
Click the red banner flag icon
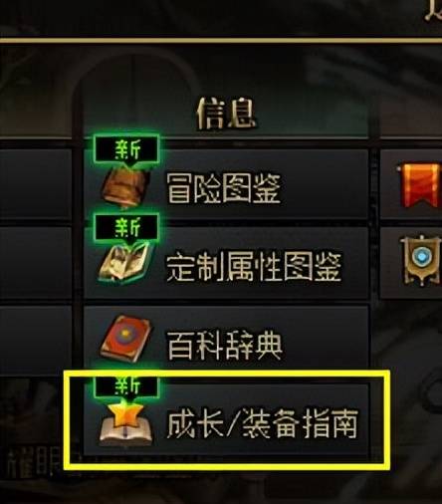(x=419, y=184)
